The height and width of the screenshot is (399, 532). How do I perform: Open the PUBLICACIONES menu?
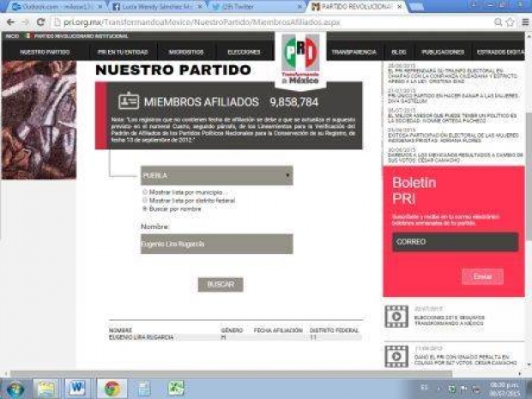tap(443, 51)
